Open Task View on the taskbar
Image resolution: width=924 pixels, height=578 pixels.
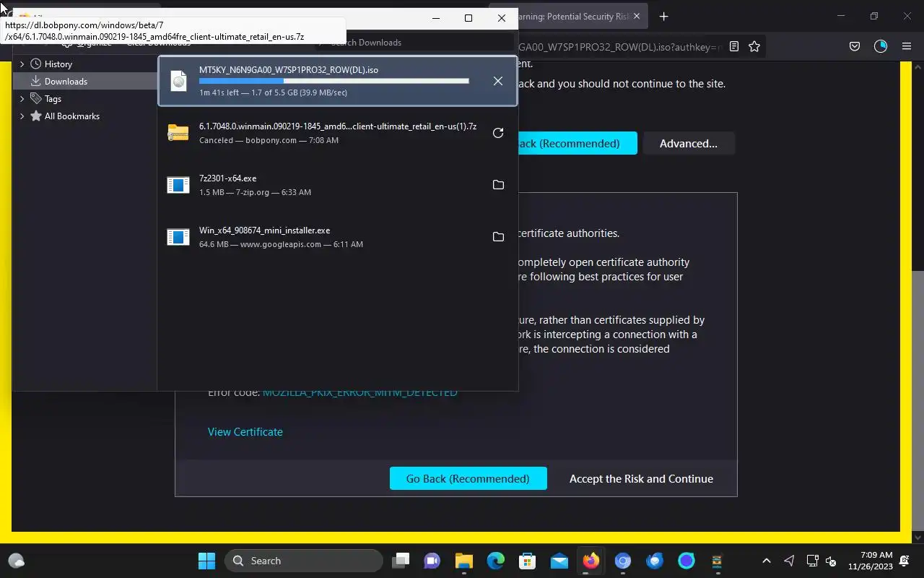pos(401,561)
